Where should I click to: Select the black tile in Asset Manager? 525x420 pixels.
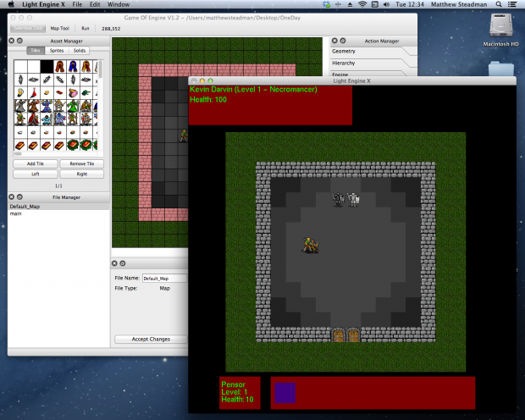47,66
